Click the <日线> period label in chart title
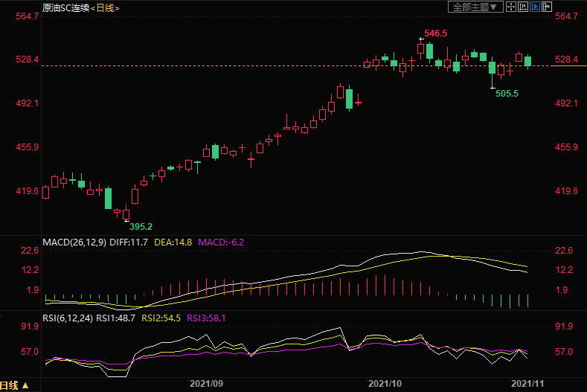The height and width of the screenshot is (392, 587). coord(105,7)
